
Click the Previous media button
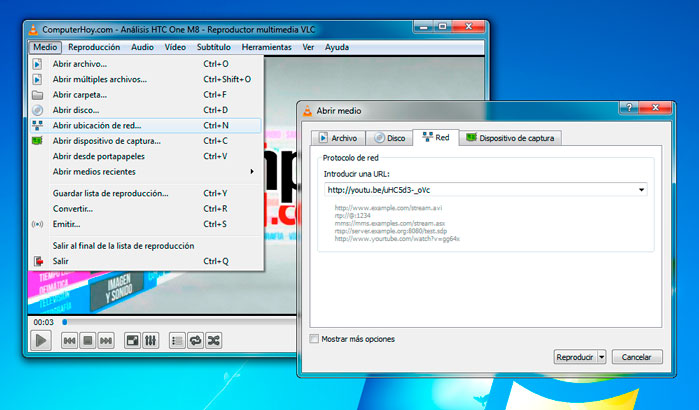click(69, 341)
